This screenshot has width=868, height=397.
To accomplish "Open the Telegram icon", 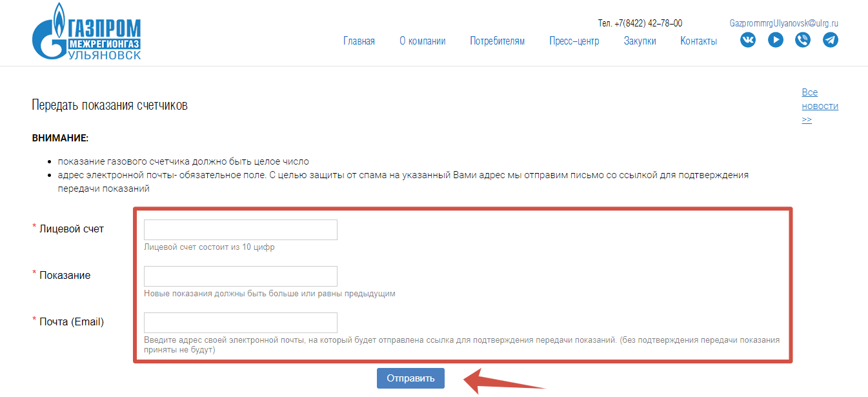I will (831, 40).
